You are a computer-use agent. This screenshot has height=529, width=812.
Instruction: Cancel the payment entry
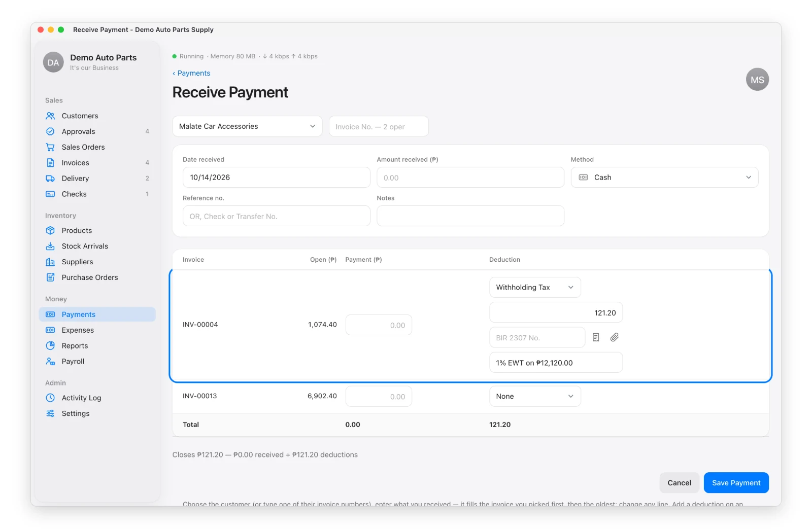tap(679, 483)
